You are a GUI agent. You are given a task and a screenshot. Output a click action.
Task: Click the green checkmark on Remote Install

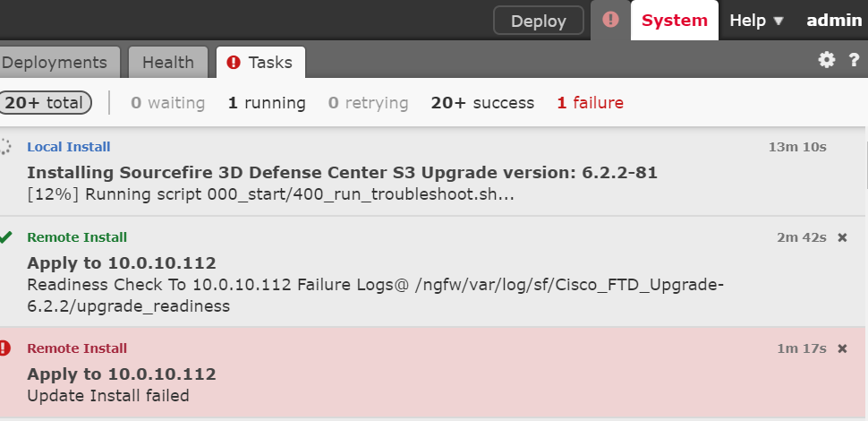pyautogui.click(x=5, y=237)
